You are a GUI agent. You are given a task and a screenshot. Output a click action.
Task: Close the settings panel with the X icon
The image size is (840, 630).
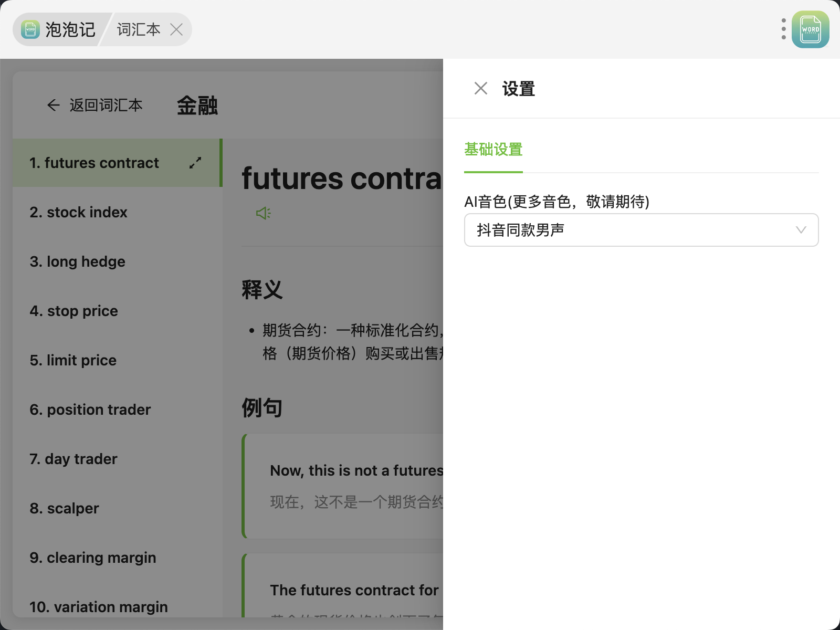click(480, 88)
